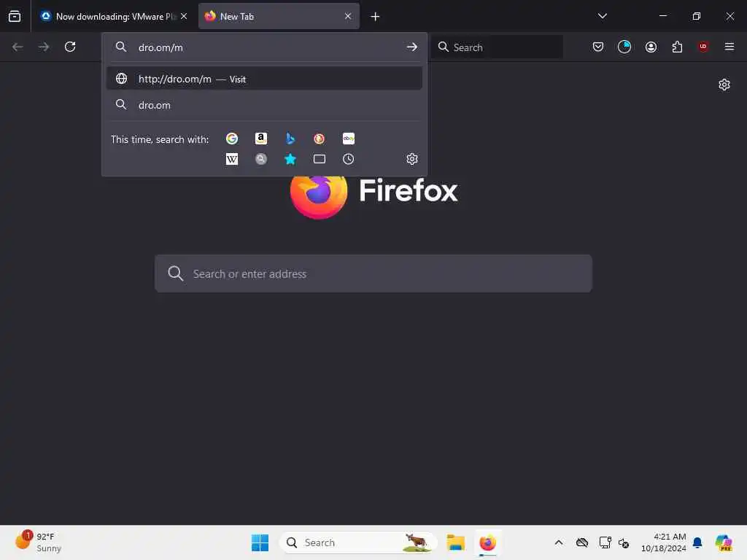Show hidden system tray icons
747x560 pixels.
(x=558, y=542)
